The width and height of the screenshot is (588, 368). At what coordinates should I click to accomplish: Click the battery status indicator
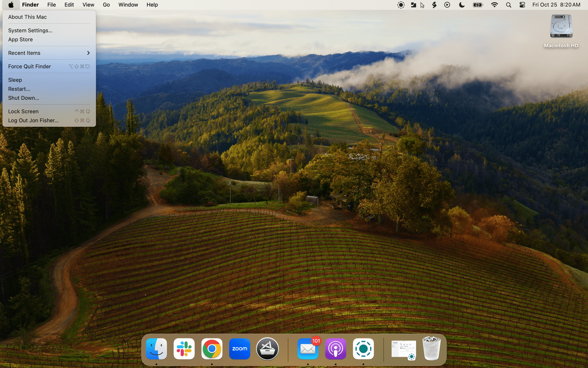(478, 5)
